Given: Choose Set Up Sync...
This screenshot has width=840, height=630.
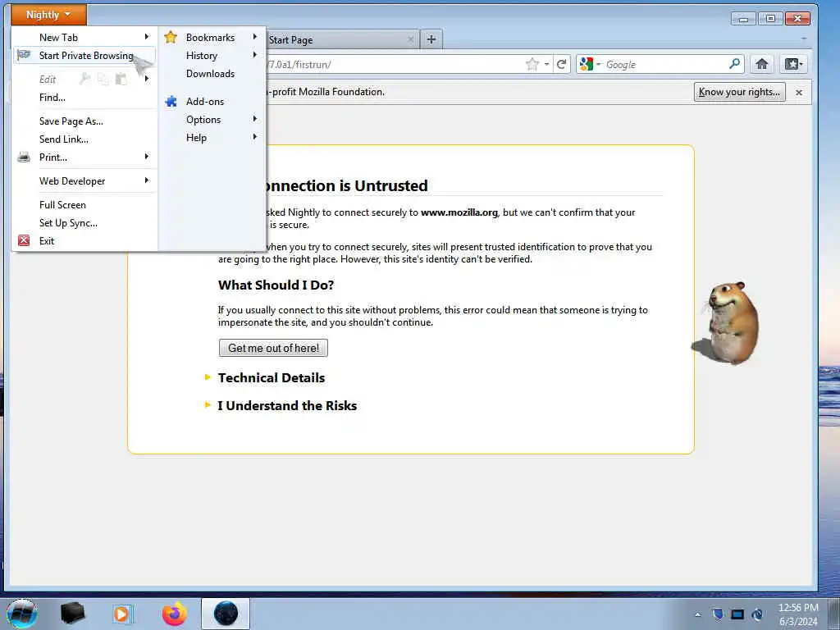Looking at the screenshot, I should (68, 223).
